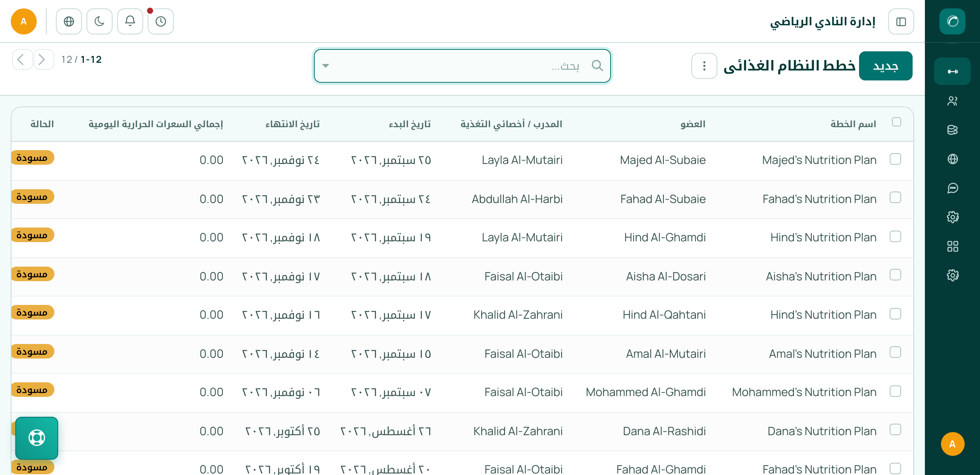Open the apps grid icon in sidebar
The height and width of the screenshot is (475, 980).
tap(952, 246)
